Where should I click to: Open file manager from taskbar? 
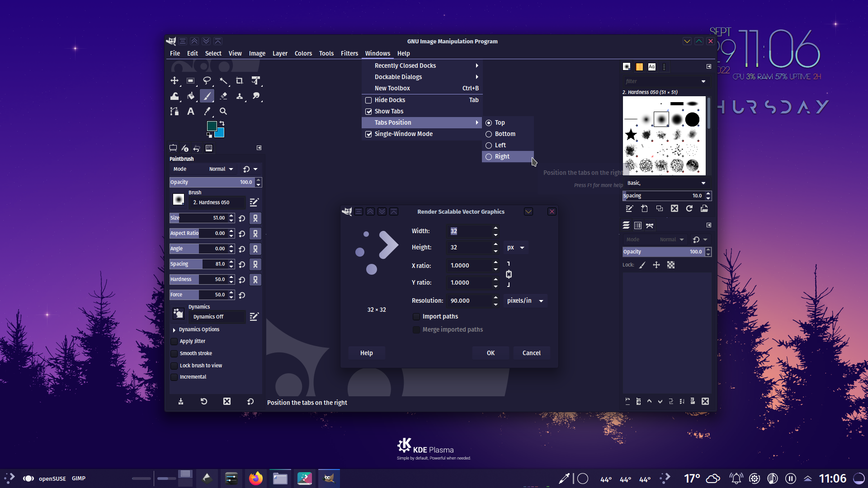(x=280, y=478)
